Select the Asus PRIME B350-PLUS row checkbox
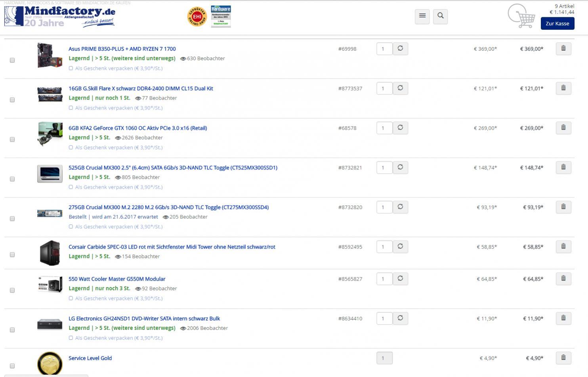Viewport: 588px width, 377px height. point(12,60)
